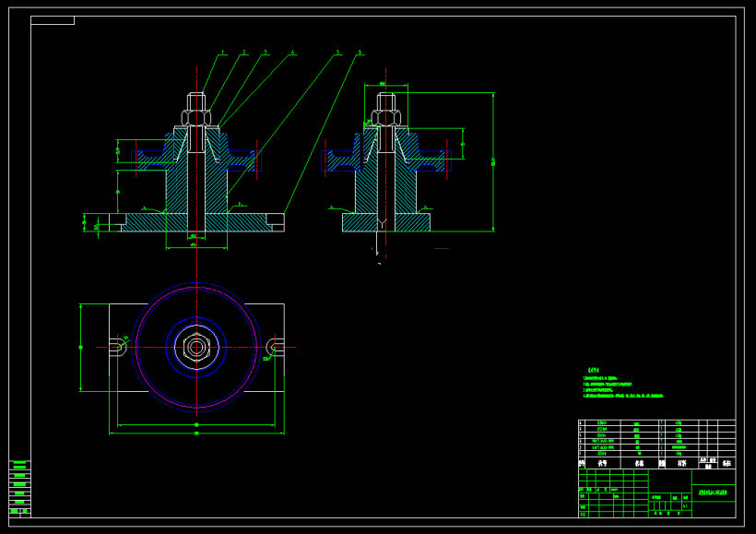The width and height of the screenshot is (756, 534).
Task: Select the hexagon nut in plan view
Action: (196, 348)
